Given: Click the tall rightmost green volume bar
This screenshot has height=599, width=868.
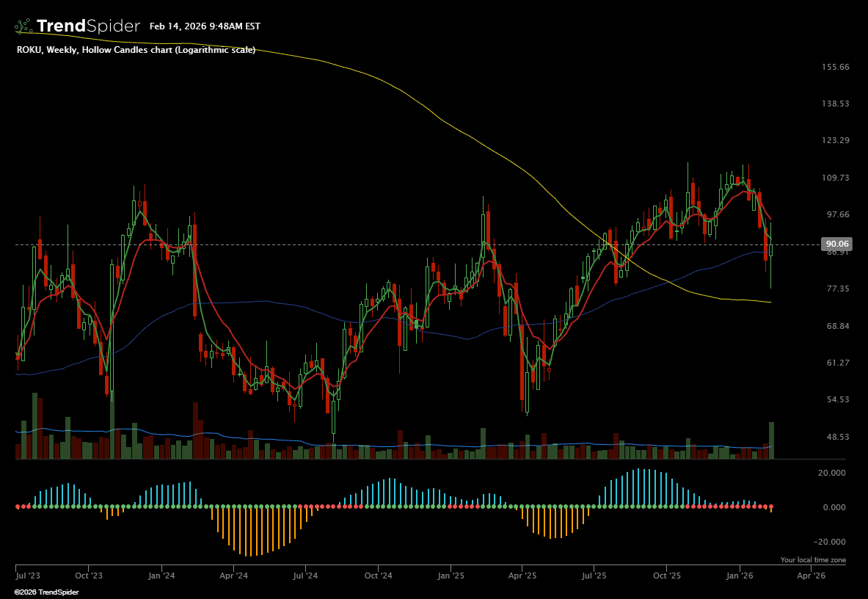Looking at the screenshot, I should pyautogui.click(x=771, y=440).
